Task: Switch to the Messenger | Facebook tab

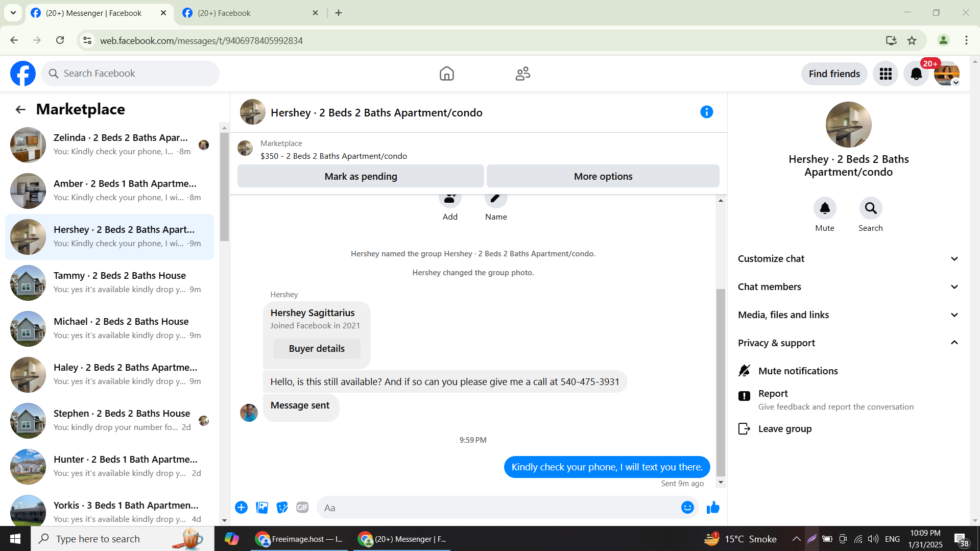Action: click(x=99, y=13)
